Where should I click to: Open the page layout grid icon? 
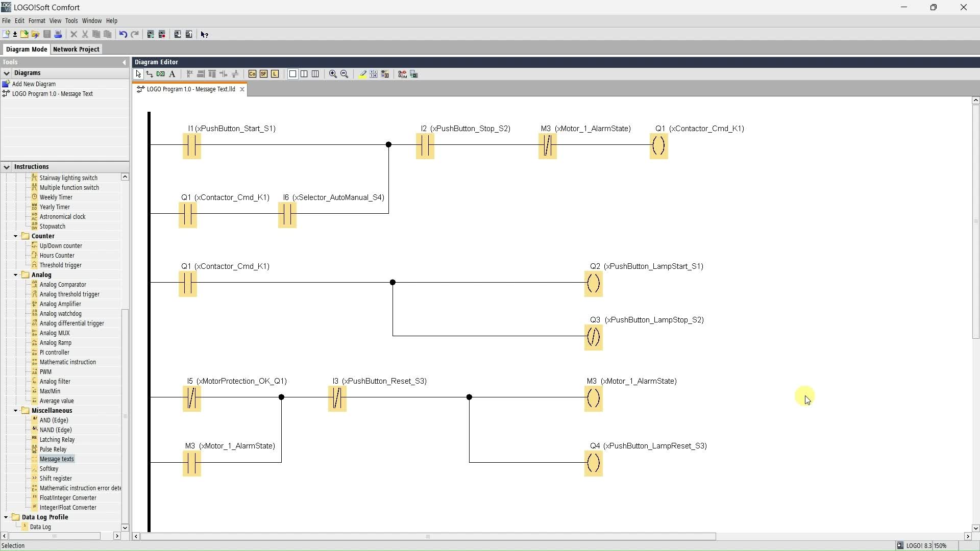click(374, 74)
